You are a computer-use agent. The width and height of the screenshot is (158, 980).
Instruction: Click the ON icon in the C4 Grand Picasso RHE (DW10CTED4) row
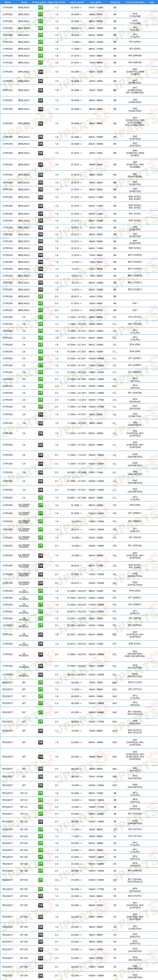coord(41,575)
